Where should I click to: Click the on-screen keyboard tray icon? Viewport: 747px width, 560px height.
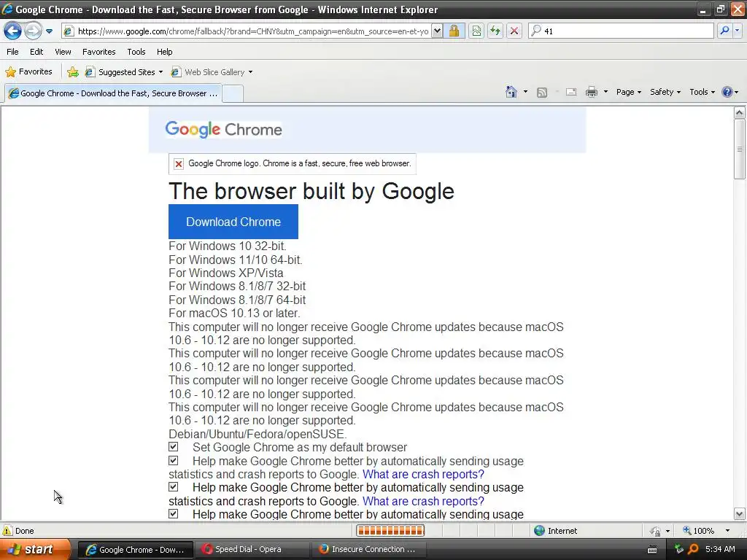(652, 550)
